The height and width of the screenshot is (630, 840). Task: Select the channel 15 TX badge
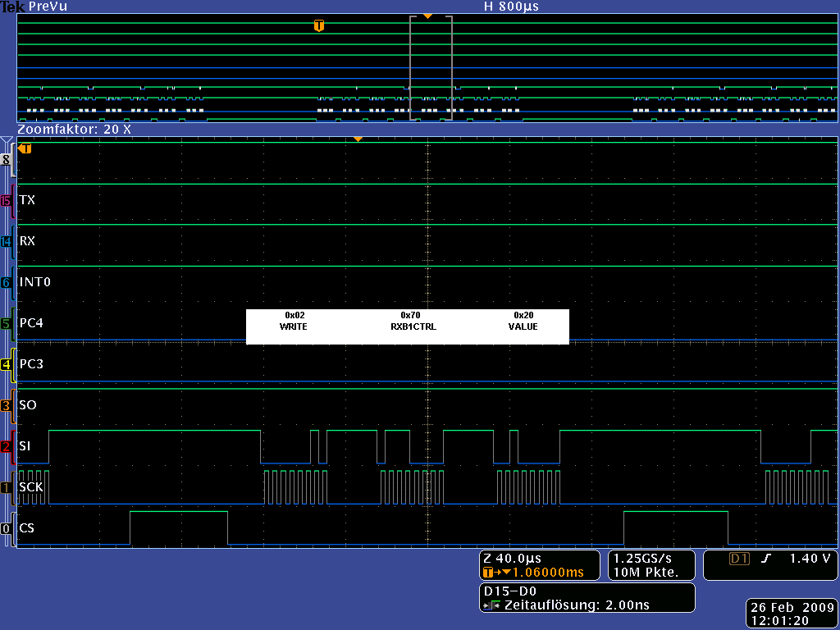point(7,200)
